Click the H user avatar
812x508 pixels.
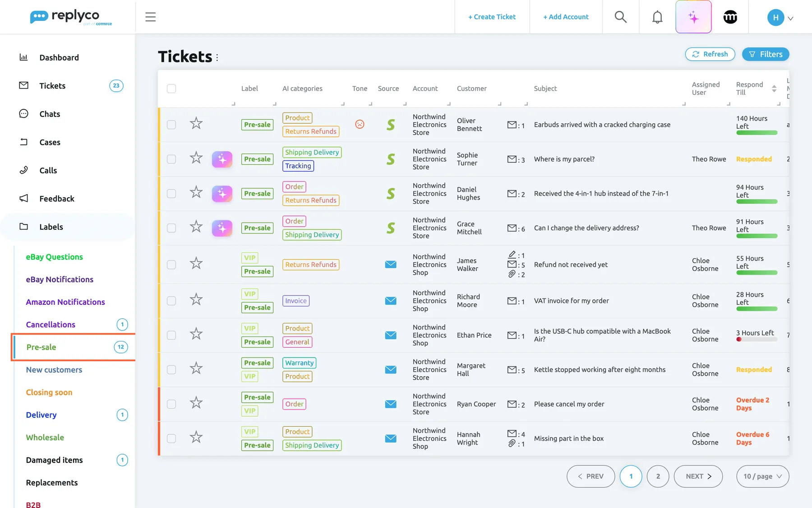pyautogui.click(x=775, y=18)
